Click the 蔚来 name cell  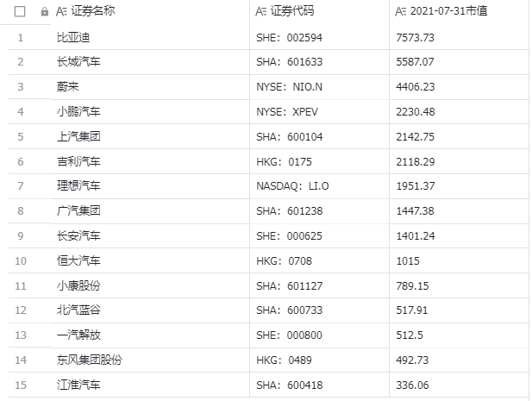coord(67,87)
